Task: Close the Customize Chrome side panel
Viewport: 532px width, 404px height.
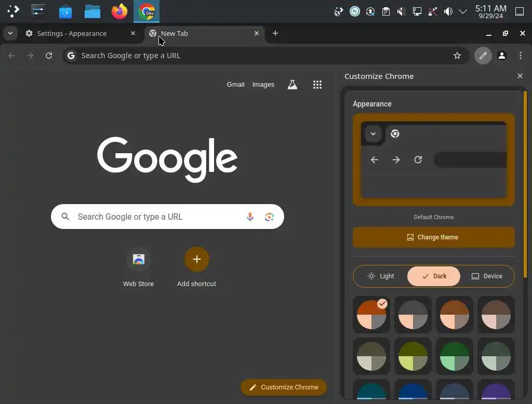Action: point(520,76)
